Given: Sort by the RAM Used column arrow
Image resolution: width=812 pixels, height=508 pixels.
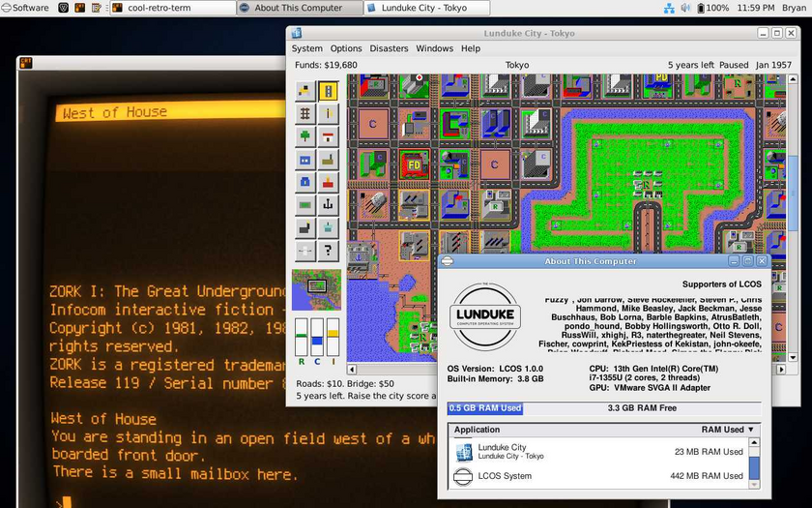Looking at the screenshot, I should coord(751,430).
